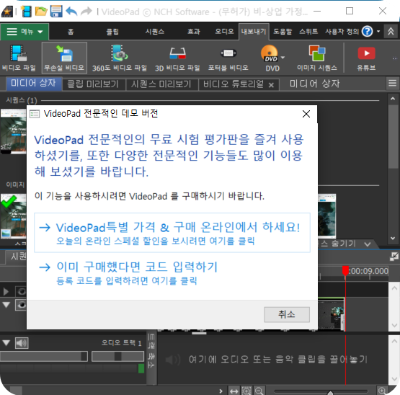The image size is (400, 395).
Task: Click the detach icon at timeline corner
Action: pos(394,256)
